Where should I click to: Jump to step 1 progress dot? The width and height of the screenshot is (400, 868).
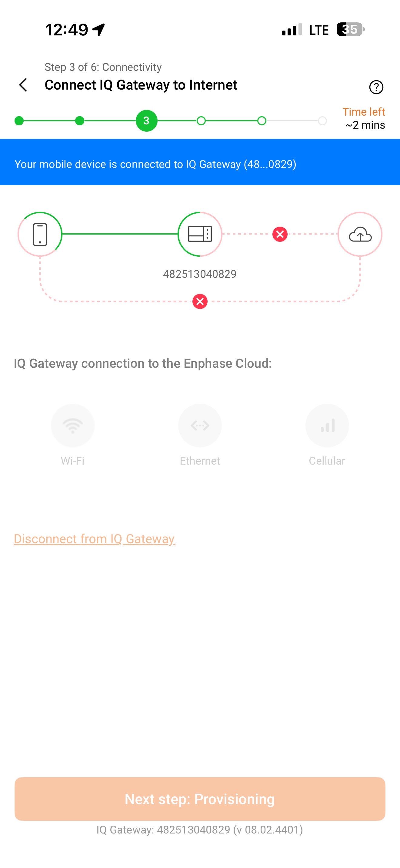click(x=19, y=121)
